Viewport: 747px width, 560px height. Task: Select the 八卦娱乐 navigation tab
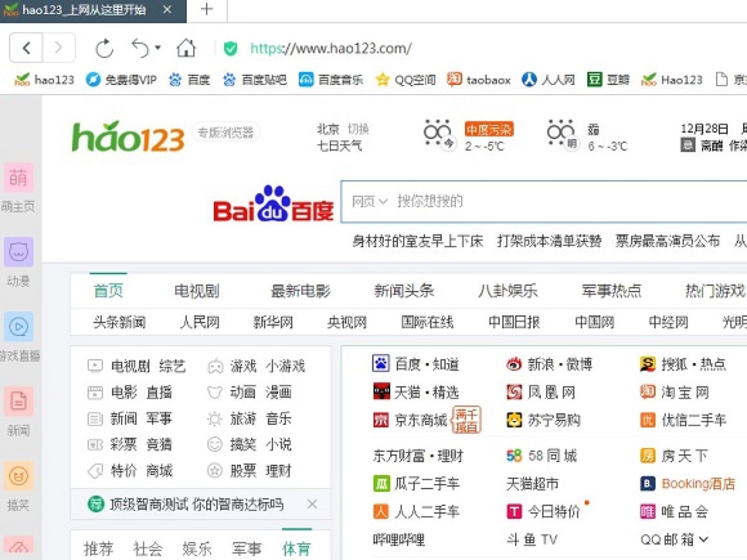[x=507, y=290]
